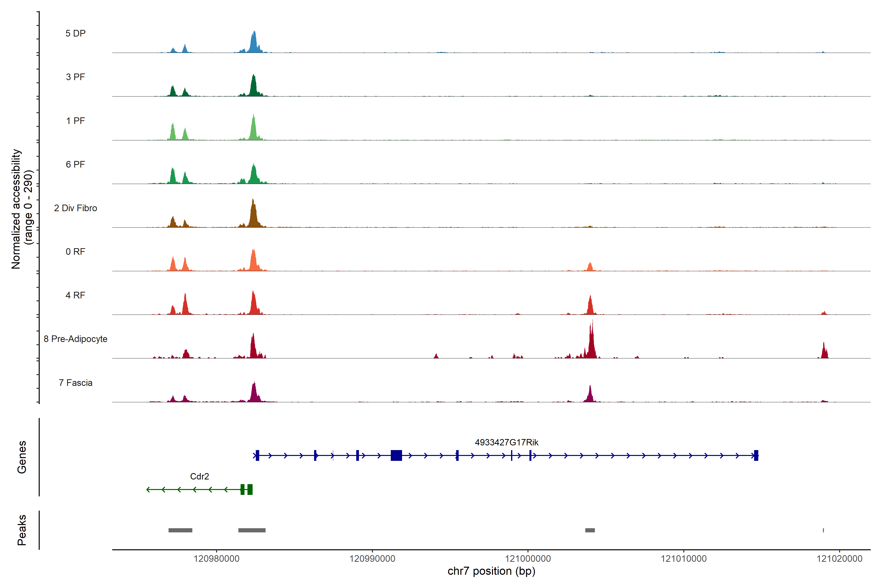The height and width of the screenshot is (588, 882).
Task: Click the leftmost gray peak bar
Action: click(x=180, y=530)
